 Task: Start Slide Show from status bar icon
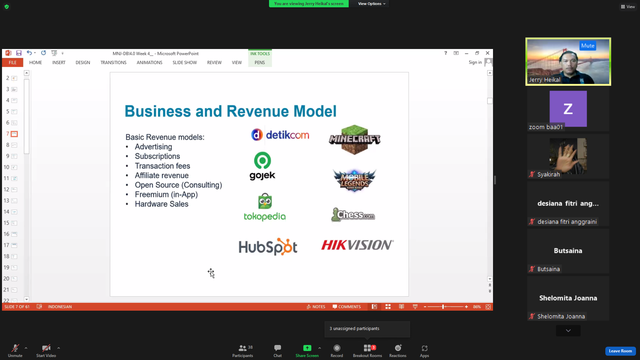tap(415, 307)
